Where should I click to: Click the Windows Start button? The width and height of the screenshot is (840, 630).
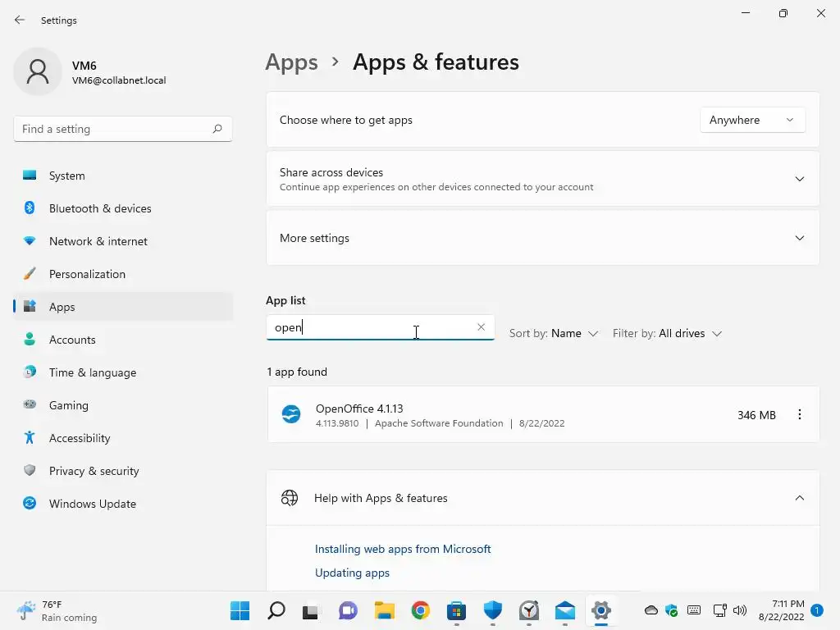pos(240,610)
